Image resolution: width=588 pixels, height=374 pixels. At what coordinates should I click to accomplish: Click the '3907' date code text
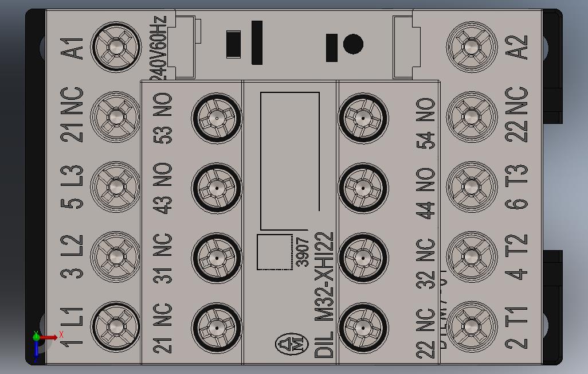click(302, 252)
